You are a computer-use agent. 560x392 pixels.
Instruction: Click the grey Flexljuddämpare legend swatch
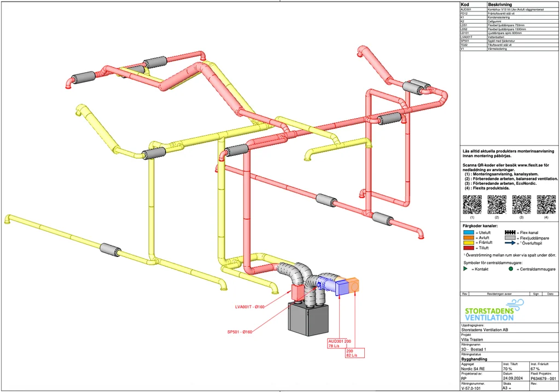[510, 238]
